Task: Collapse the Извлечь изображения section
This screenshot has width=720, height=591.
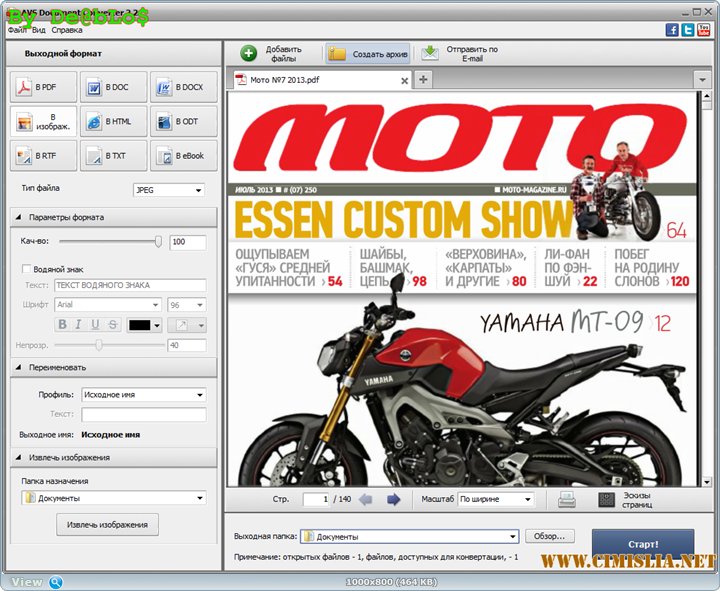Action: (x=20, y=457)
